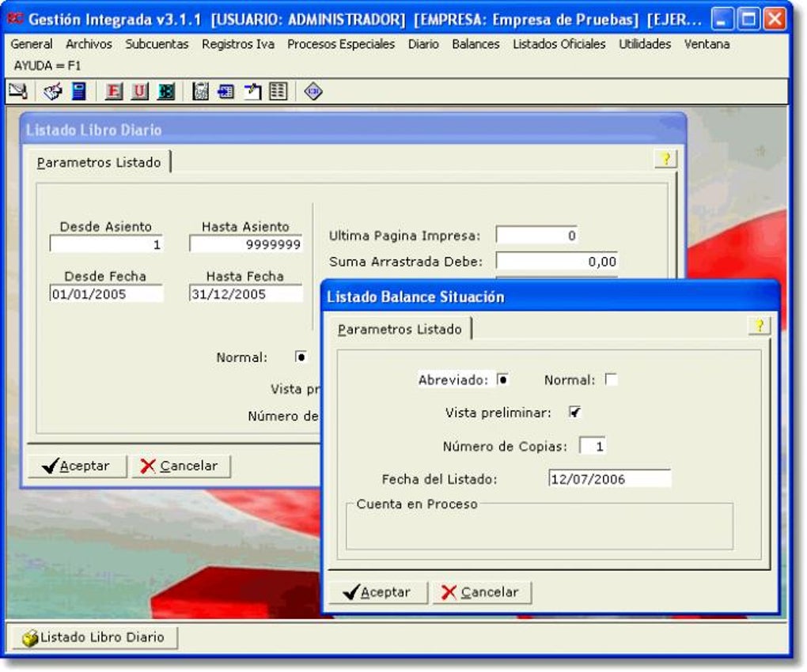807x672 pixels.
Task: Select Parametros Listado tab in Libro Diario
Action: click(99, 163)
